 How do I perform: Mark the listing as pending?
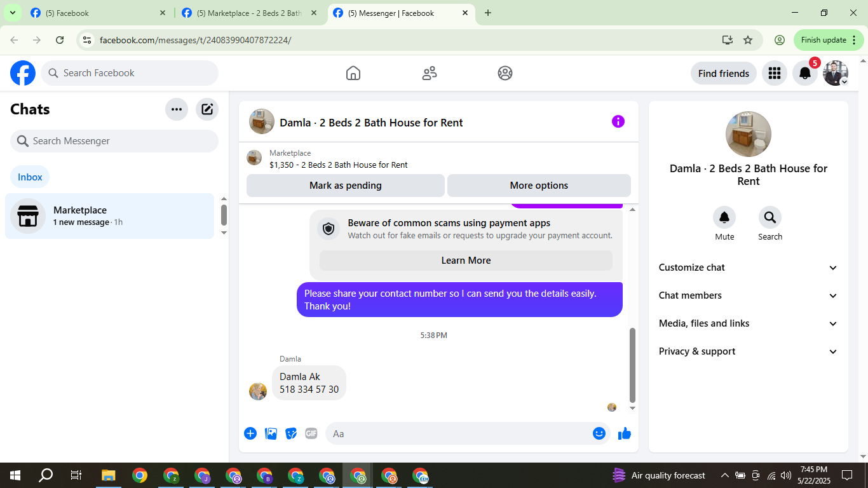pyautogui.click(x=346, y=186)
